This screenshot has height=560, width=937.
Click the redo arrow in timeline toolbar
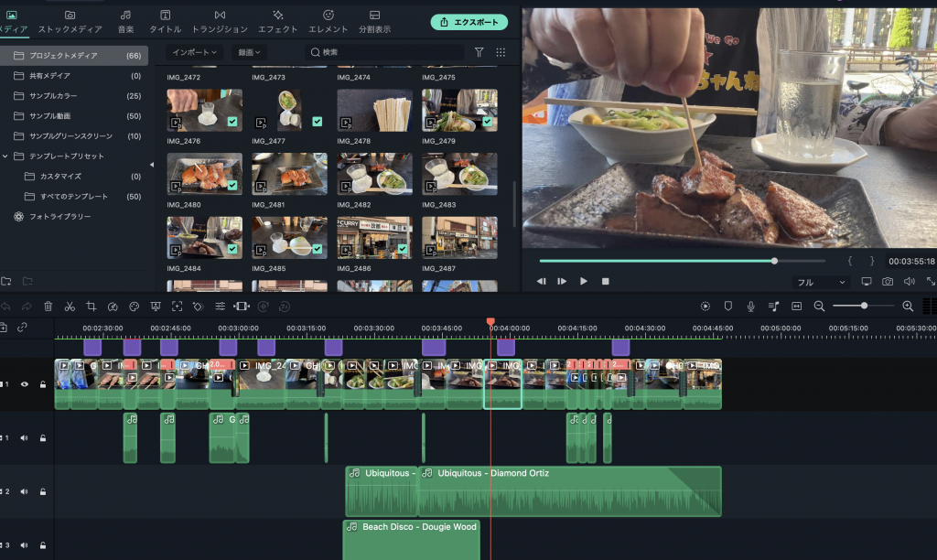tap(27, 307)
